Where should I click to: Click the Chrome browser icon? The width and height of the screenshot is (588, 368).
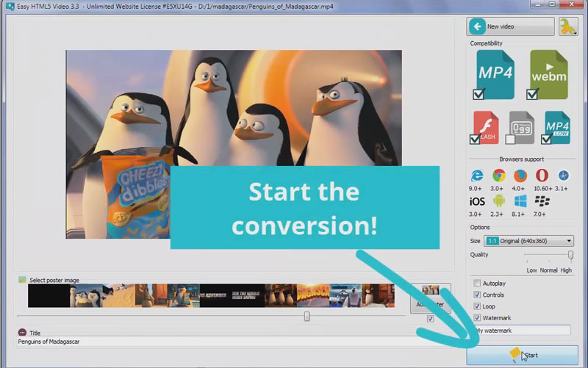pos(499,176)
